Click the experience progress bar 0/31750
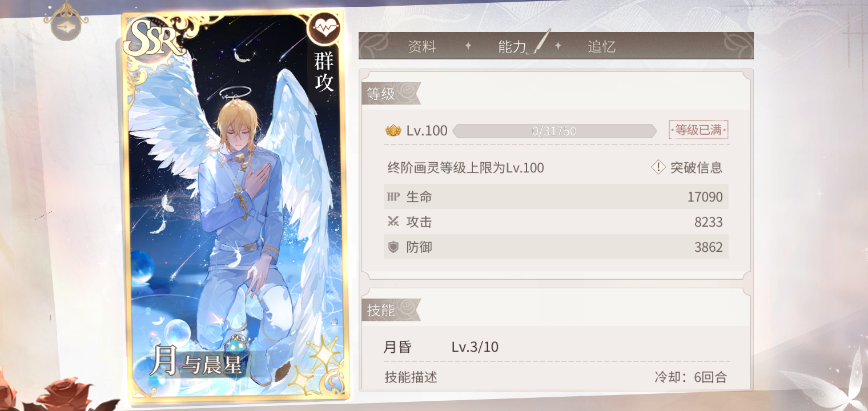 coord(554,131)
